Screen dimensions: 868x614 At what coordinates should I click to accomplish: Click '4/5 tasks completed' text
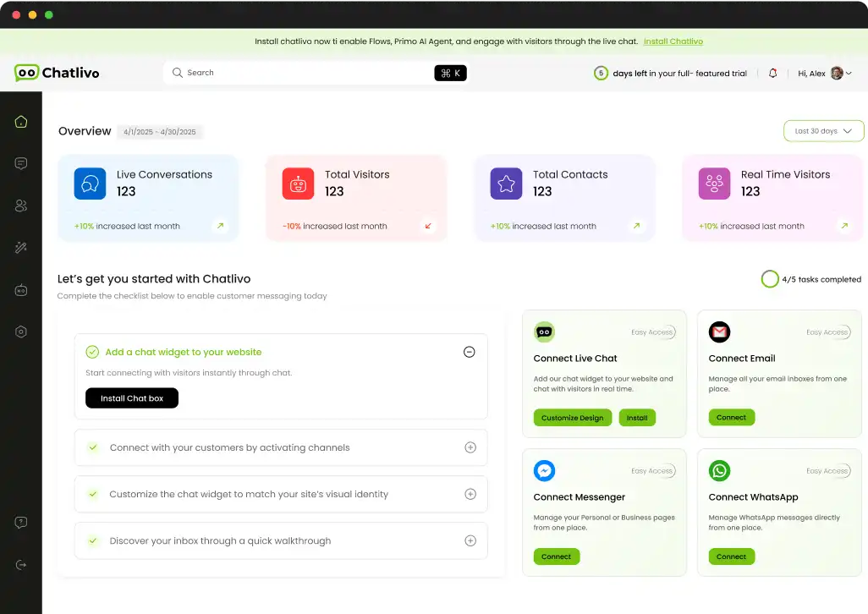point(821,279)
